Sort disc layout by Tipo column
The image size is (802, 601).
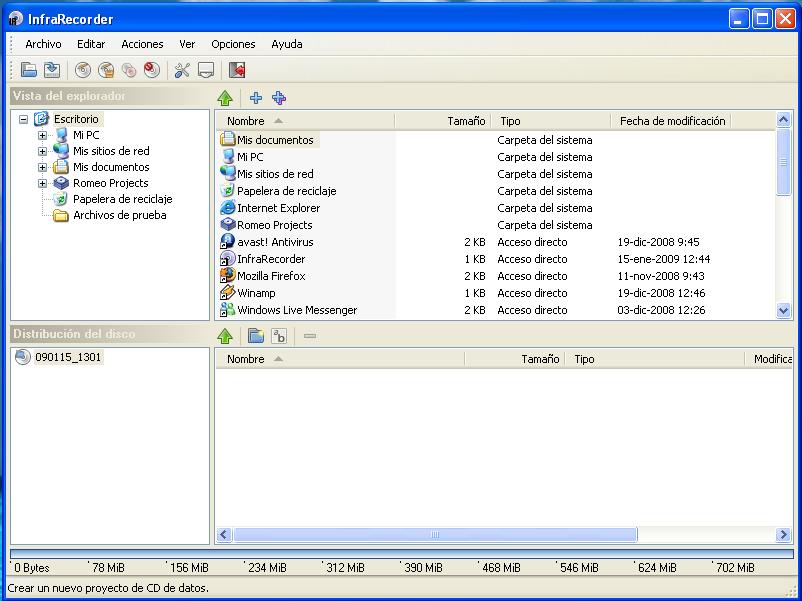click(x=655, y=359)
